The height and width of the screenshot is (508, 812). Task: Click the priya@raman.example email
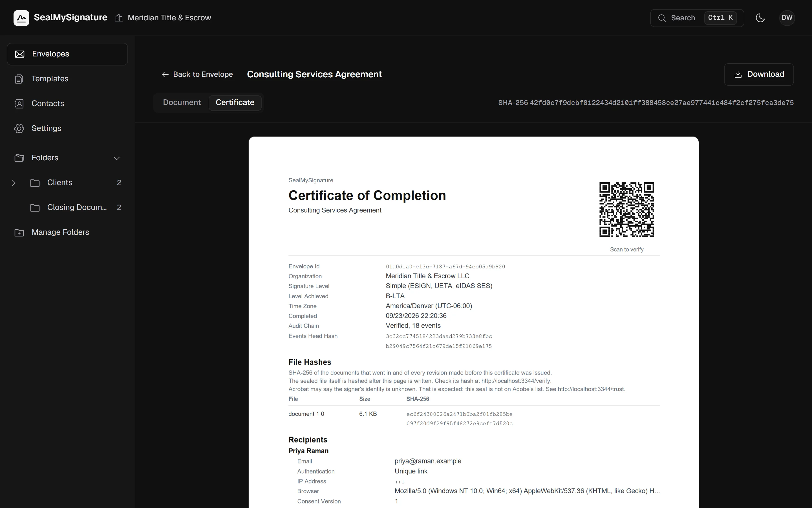[428, 461]
